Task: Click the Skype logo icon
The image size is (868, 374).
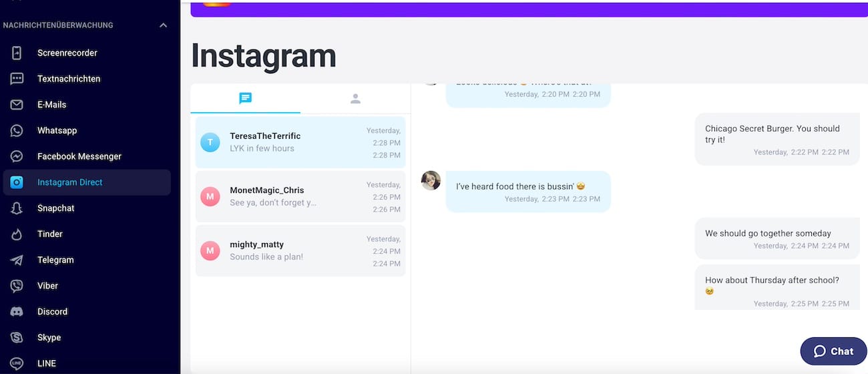Action: click(x=17, y=338)
